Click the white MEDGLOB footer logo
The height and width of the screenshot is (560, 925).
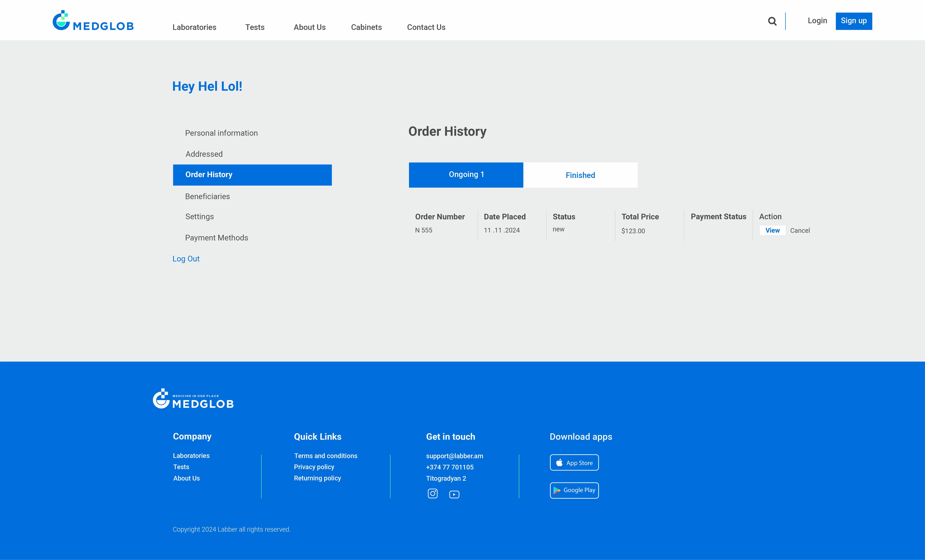(193, 399)
